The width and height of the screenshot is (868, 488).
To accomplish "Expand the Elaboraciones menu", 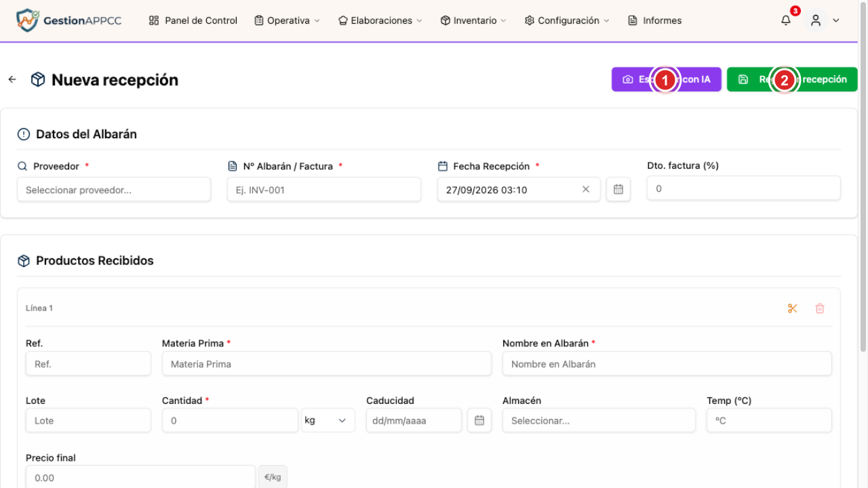I will 380,20.
